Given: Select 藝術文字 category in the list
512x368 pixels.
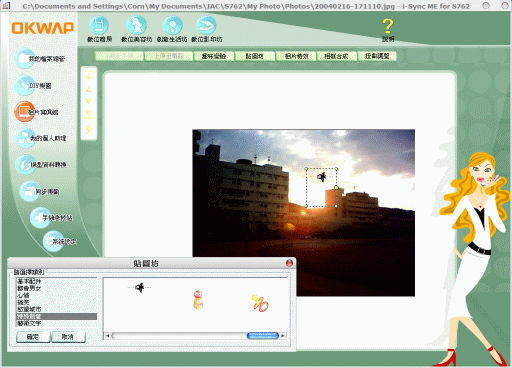Looking at the screenshot, I should coord(57,323).
